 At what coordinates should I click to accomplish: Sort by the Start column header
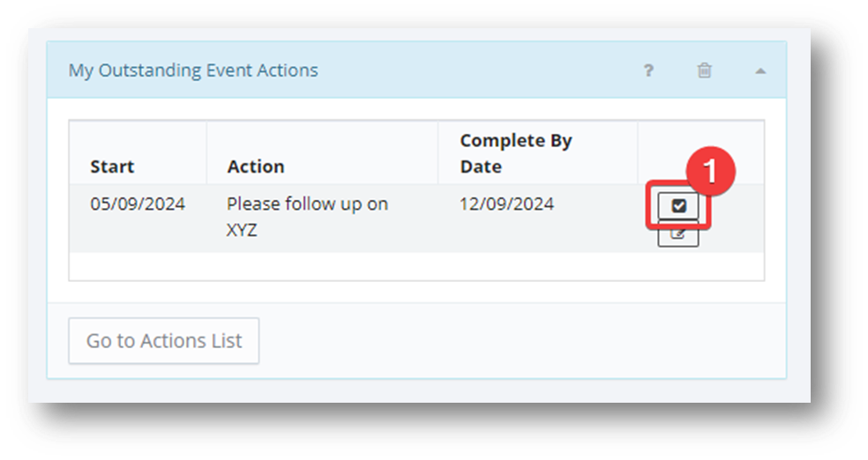(x=112, y=167)
